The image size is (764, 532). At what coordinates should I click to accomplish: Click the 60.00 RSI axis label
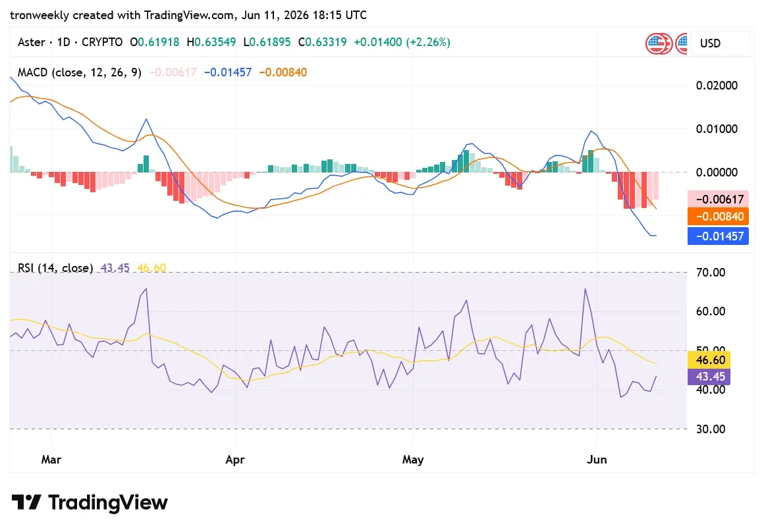(711, 311)
